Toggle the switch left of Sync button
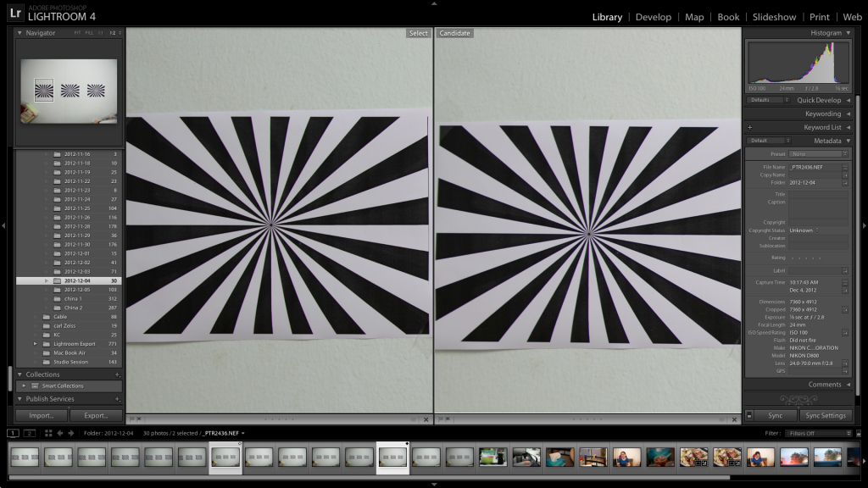 (749, 416)
